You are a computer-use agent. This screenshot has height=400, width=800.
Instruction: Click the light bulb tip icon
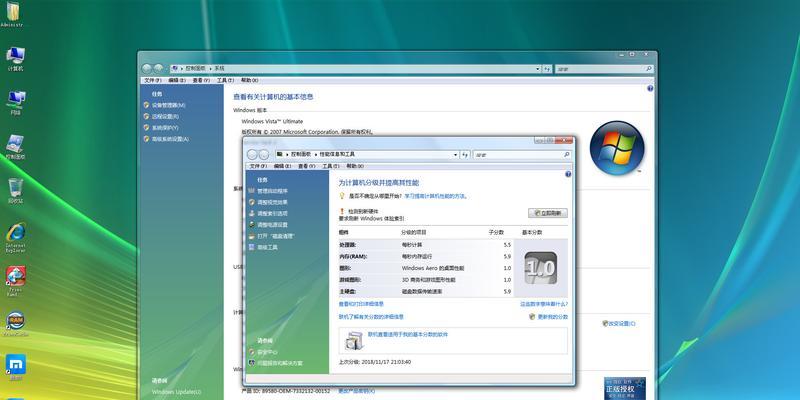tap(342, 196)
